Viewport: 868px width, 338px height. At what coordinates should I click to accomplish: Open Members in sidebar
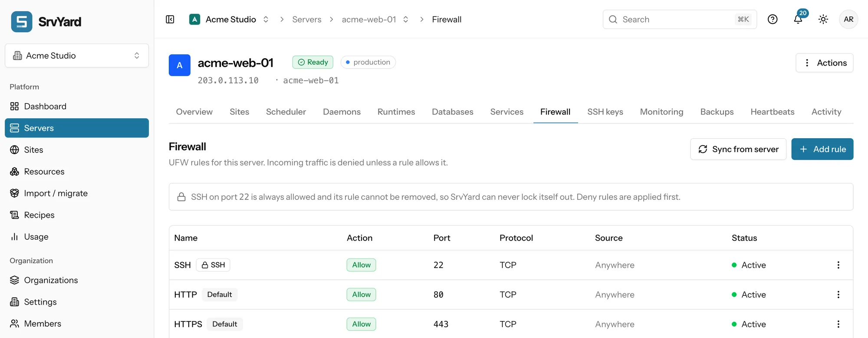tap(77, 324)
